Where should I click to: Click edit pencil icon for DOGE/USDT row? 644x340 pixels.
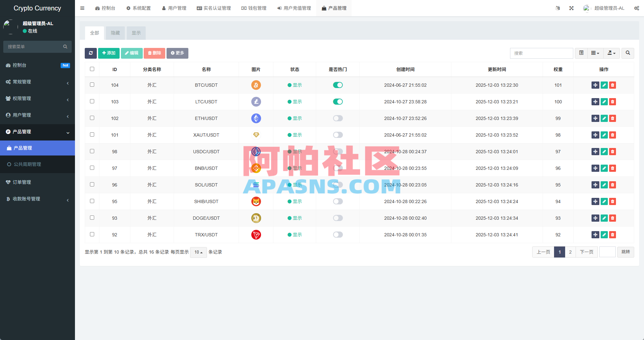coord(604,218)
